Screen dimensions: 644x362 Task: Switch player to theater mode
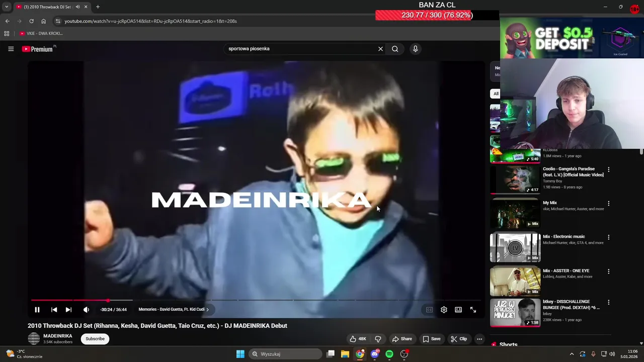(458, 310)
